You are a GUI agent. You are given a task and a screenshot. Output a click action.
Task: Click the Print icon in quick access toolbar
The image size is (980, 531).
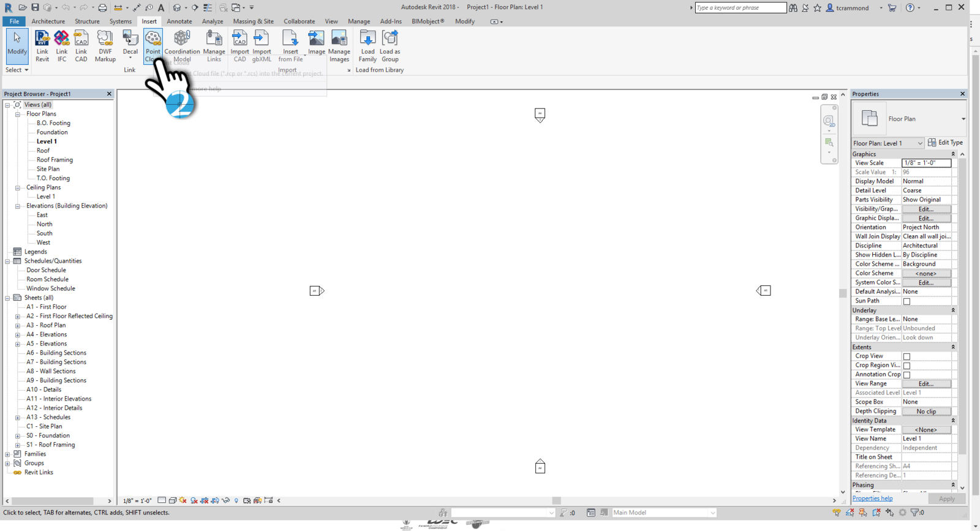tap(102, 7)
